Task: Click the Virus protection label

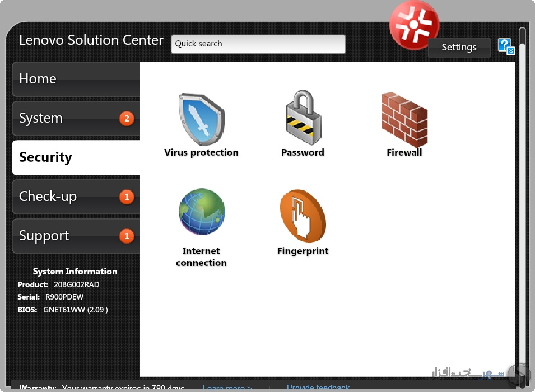Action: (201, 152)
